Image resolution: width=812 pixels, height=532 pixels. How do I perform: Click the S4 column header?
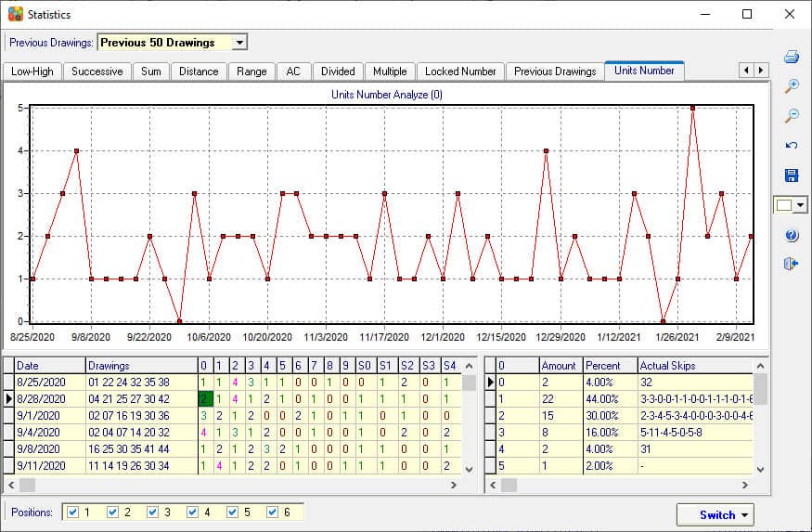450,366
